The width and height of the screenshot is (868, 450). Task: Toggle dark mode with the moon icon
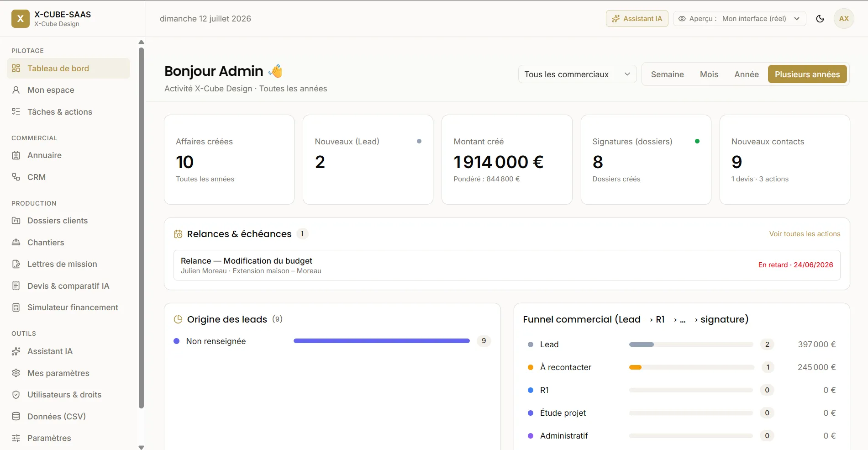820,19
